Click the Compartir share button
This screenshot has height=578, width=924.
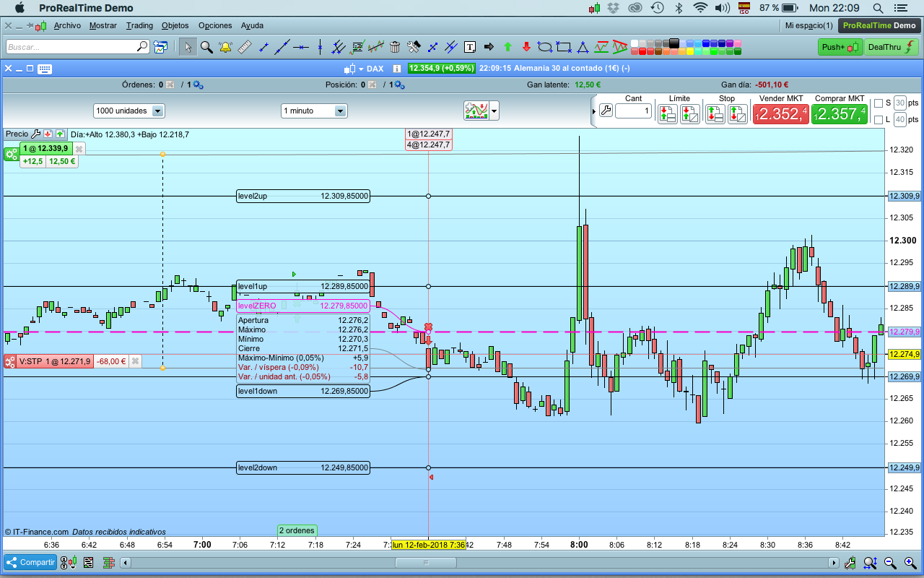(x=30, y=563)
